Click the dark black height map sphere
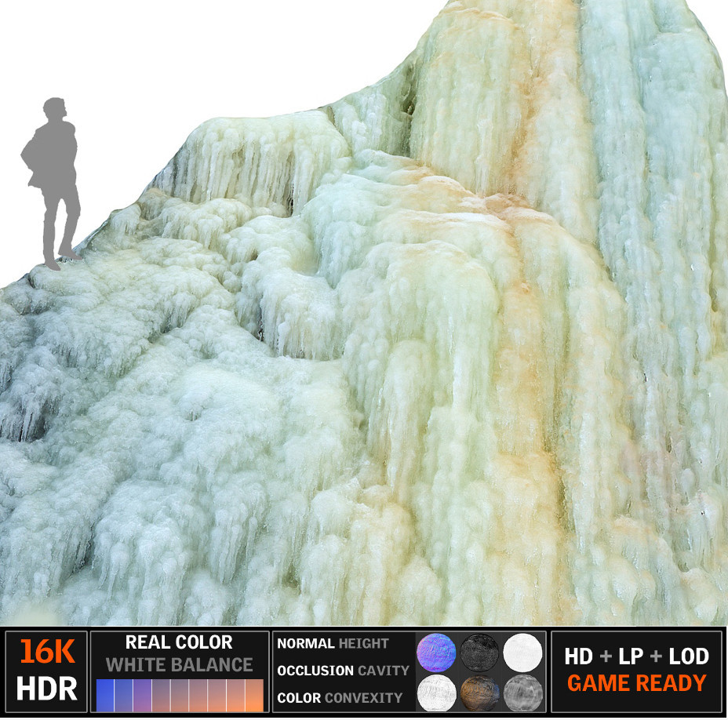728x720 pixels. click(x=479, y=653)
